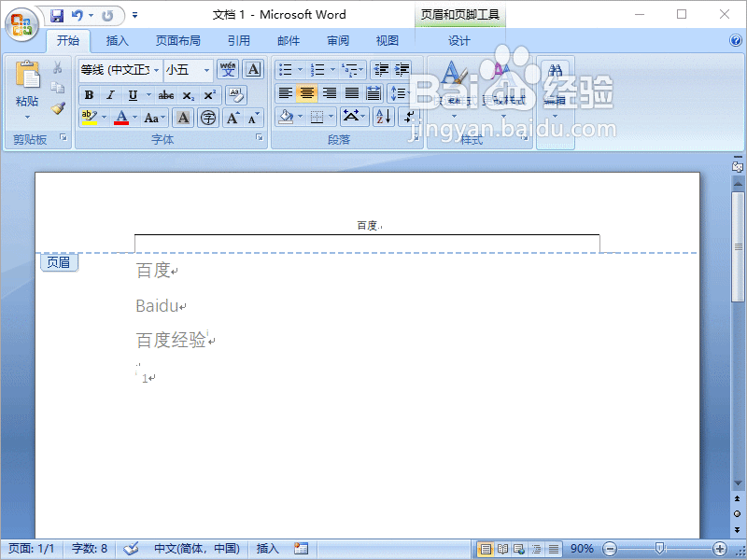Click the Office button logo
The width and height of the screenshot is (747, 560).
tap(21, 24)
